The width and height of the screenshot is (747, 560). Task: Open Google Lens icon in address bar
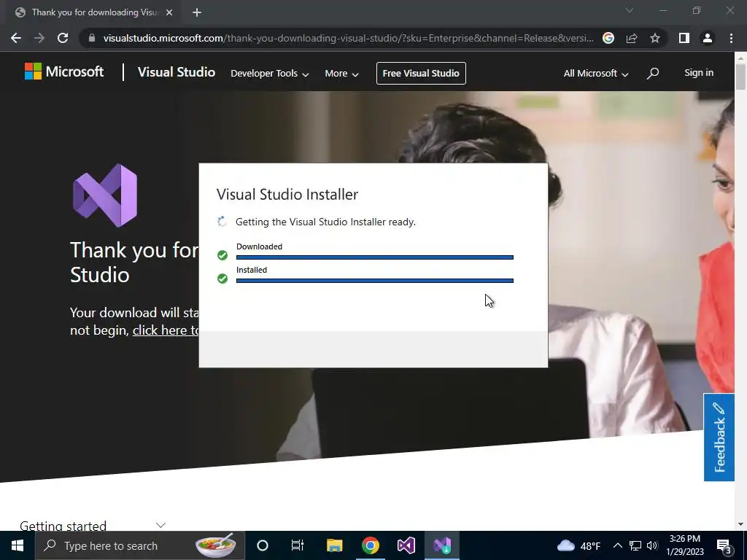tap(608, 38)
